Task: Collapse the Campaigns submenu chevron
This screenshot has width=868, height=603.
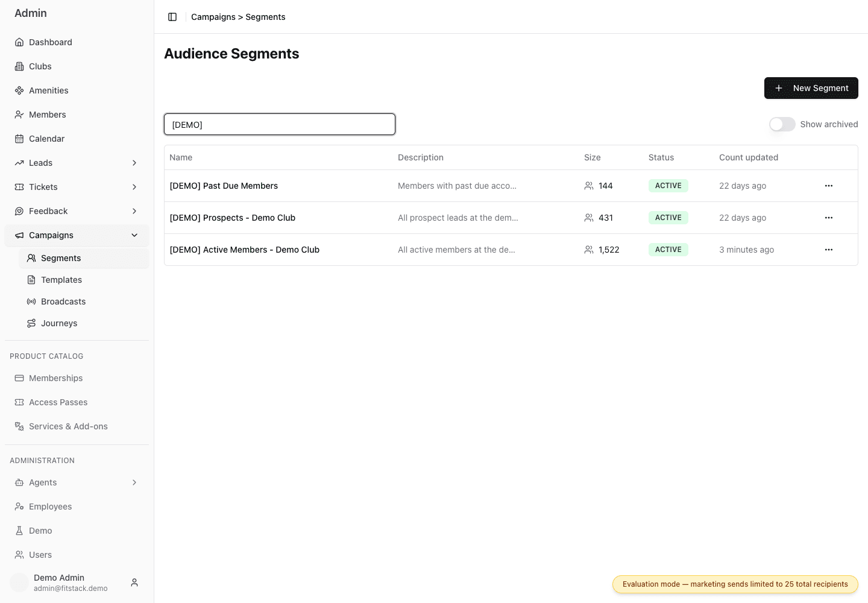Action: point(134,235)
